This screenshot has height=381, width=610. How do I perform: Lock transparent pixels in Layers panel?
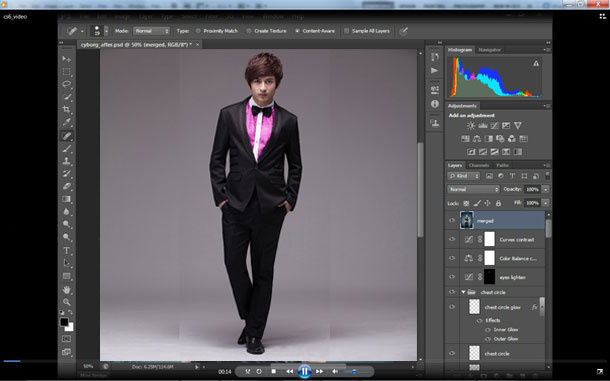coord(466,203)
